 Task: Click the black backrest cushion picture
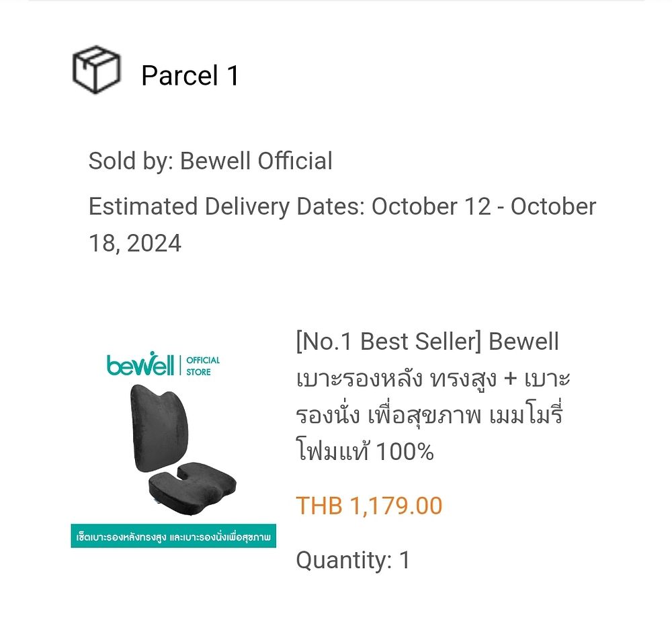click(159, 428)
